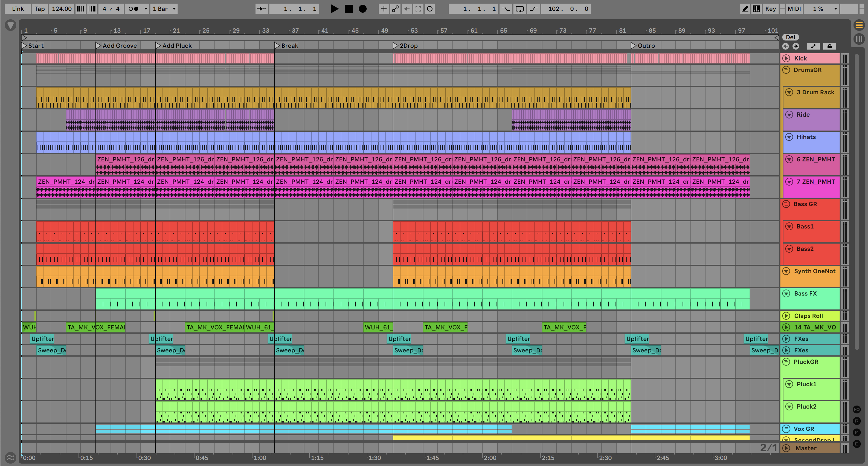Enable Arrangement Record button
Image resolution: width=868 pixels, height=466 pixels.
click(x=362, y=9)
